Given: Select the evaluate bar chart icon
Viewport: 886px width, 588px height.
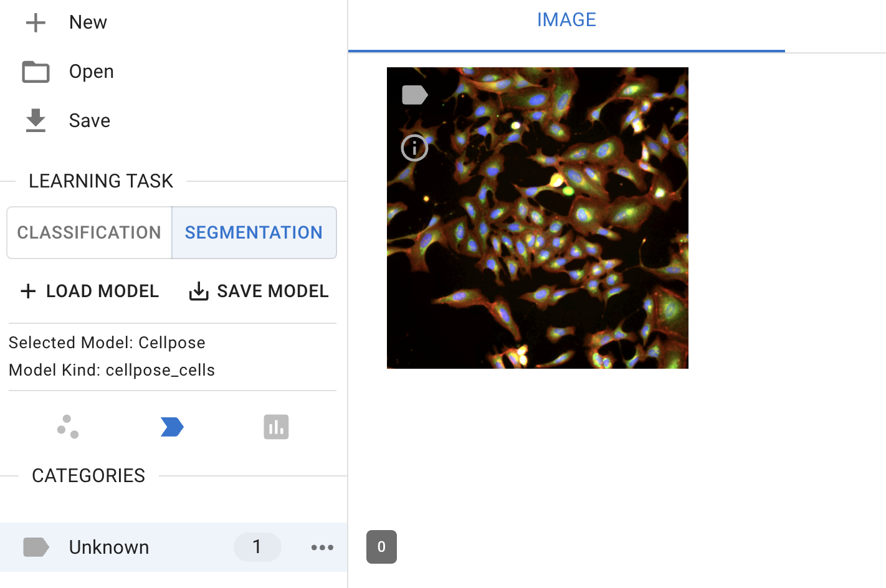Looking at the screenshot, I should (x=276, y=427).
